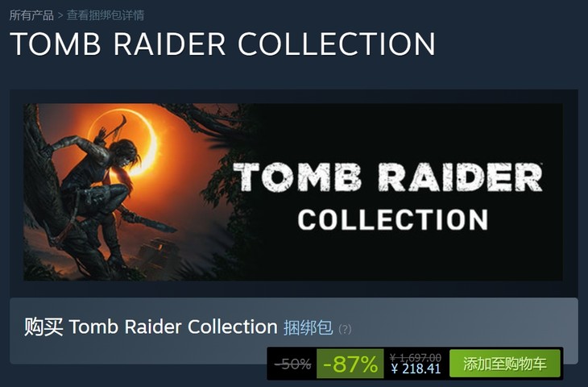Click the dark price box holding discount figures
The width and height of the screenshot is (588, 387).
[x=415, y=364]
